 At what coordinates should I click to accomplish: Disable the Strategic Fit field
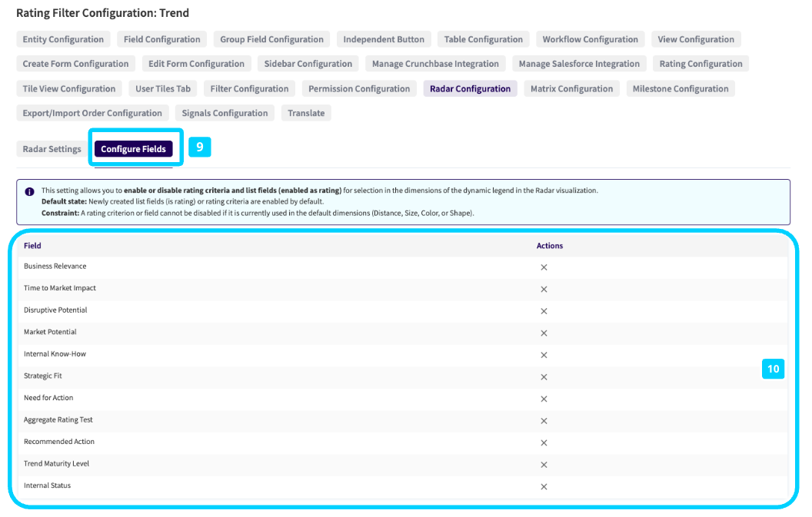coord(544,377)
